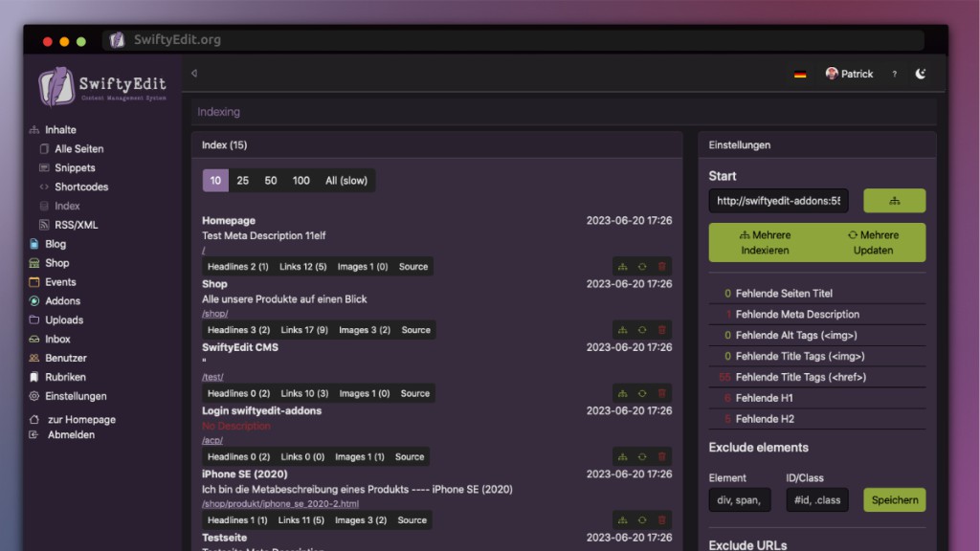Click the German flag language icon

tap(800, 75)
